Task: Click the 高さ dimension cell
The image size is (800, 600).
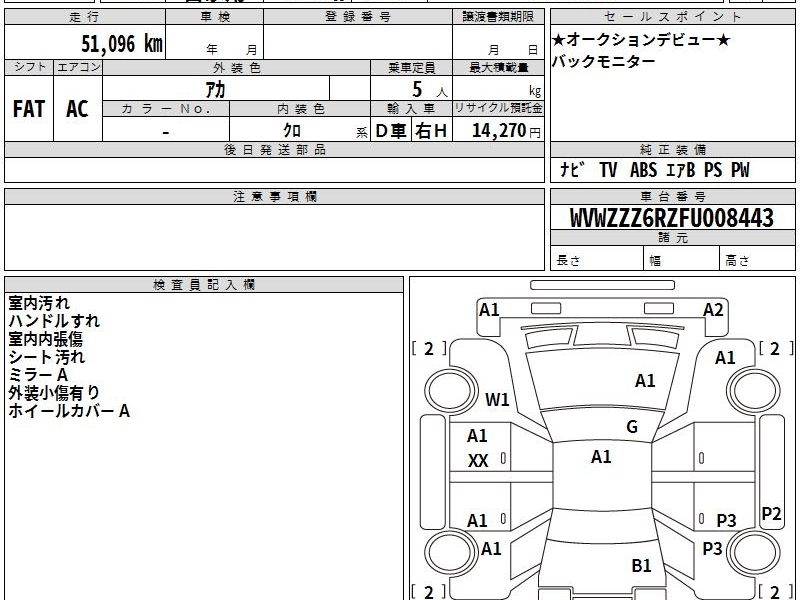Action: pos(757,258)
